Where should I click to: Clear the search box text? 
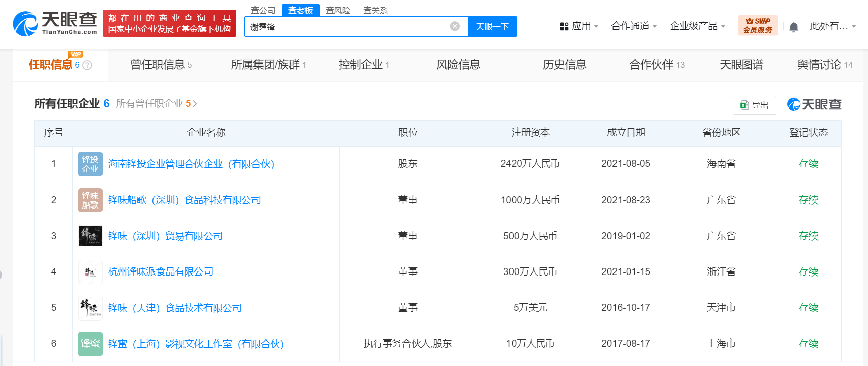point(455,26)
